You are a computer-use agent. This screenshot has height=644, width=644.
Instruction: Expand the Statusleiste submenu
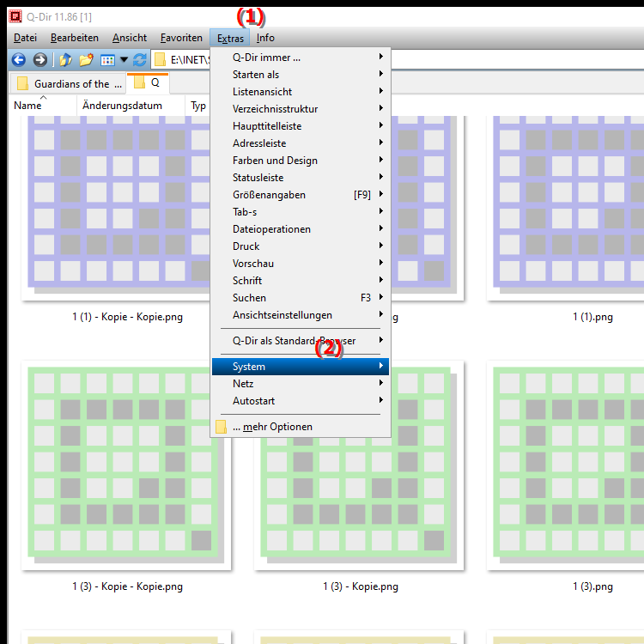point(301,178)
